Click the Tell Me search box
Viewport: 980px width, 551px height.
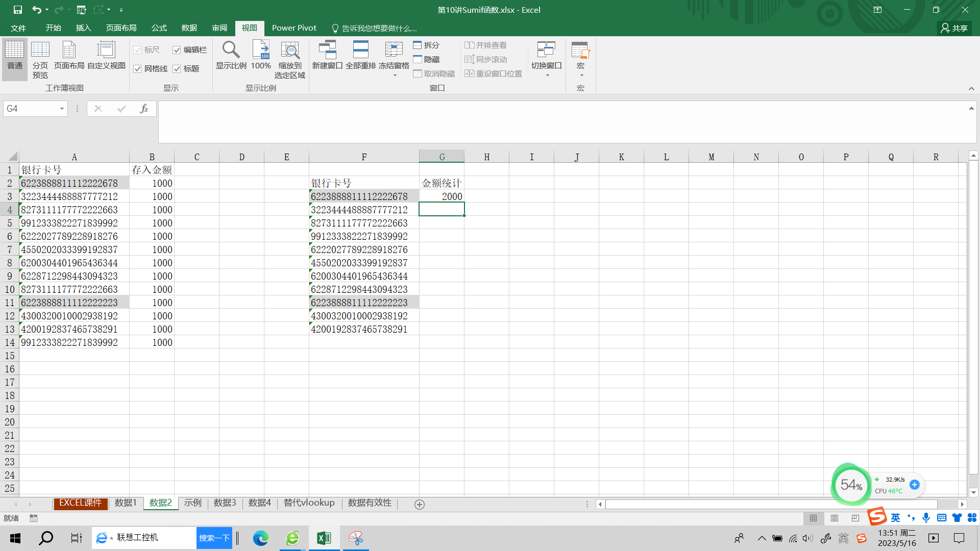pos(374,28)
